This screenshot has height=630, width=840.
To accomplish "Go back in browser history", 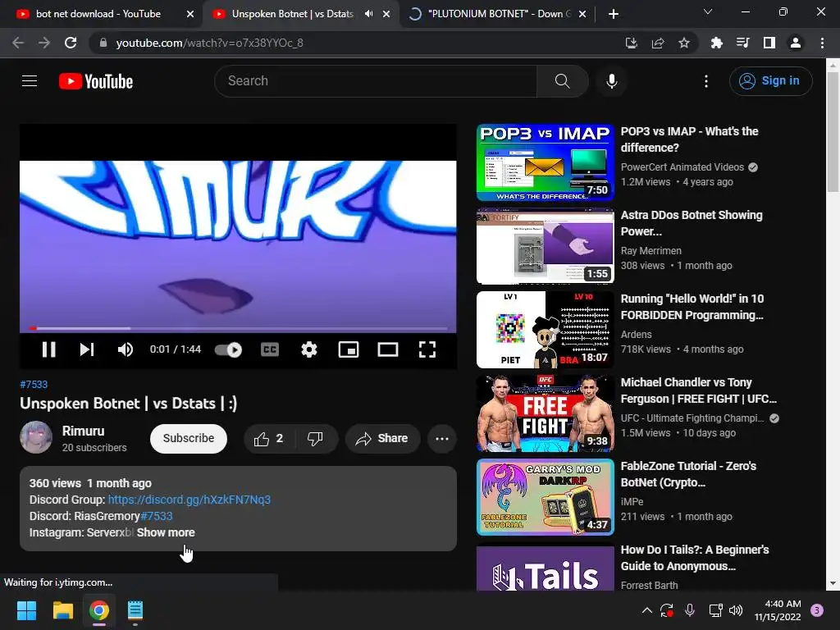I will click(18, 43).
